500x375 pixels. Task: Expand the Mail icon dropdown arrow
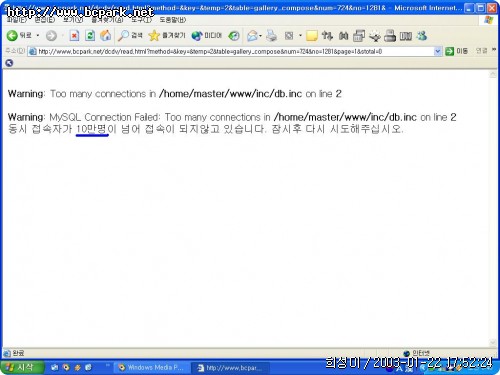261,36
